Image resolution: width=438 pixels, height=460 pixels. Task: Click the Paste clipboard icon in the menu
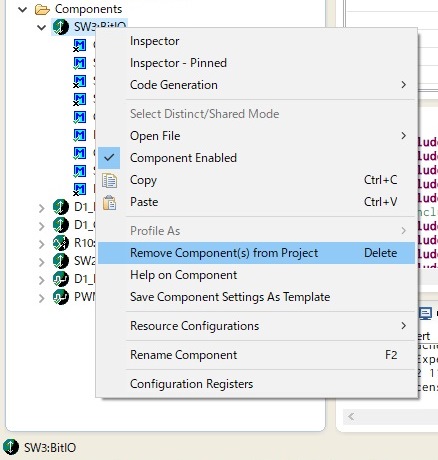(x=109, y=202)
